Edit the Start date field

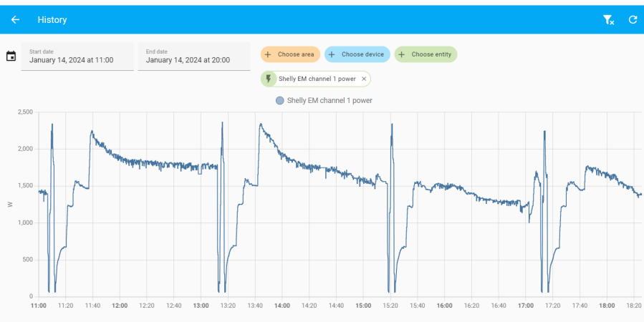77,57
